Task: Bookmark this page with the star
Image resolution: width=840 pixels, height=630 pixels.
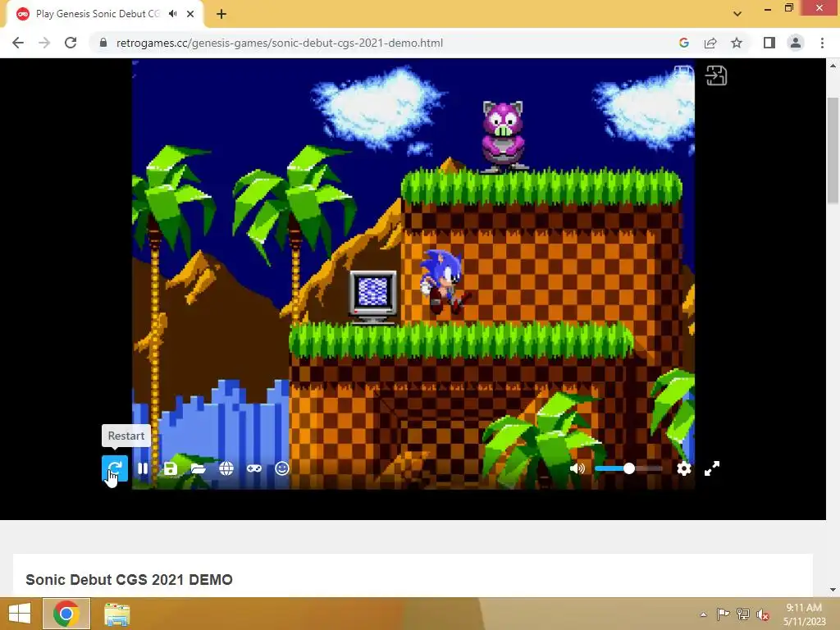Action: 737,43
